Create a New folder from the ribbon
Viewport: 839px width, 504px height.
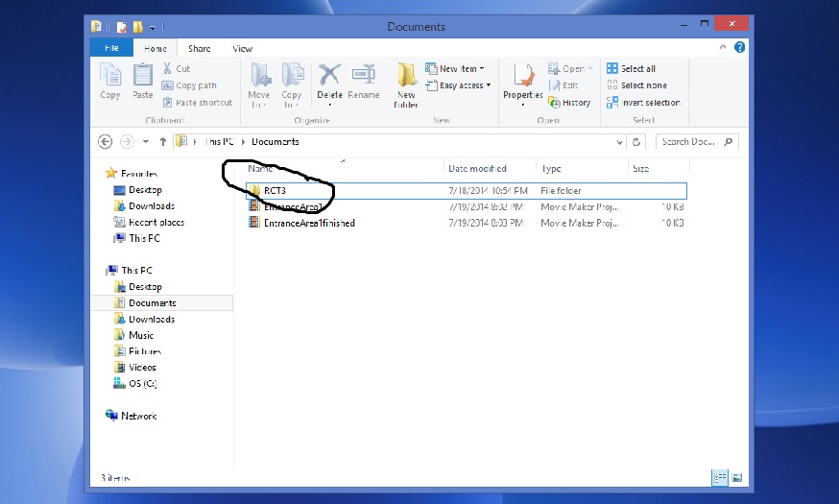pyautogui.click(x=406, y=82)
